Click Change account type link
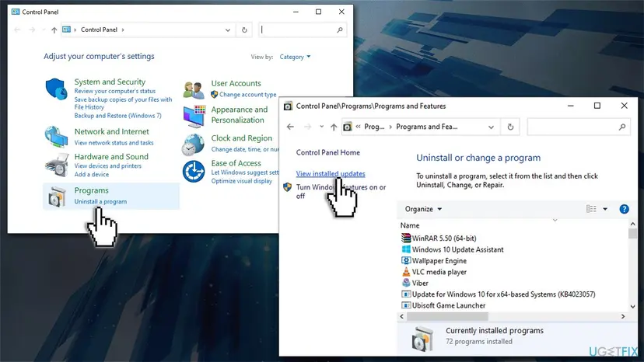This screenshot has width=644, height=362. (247, 95)
